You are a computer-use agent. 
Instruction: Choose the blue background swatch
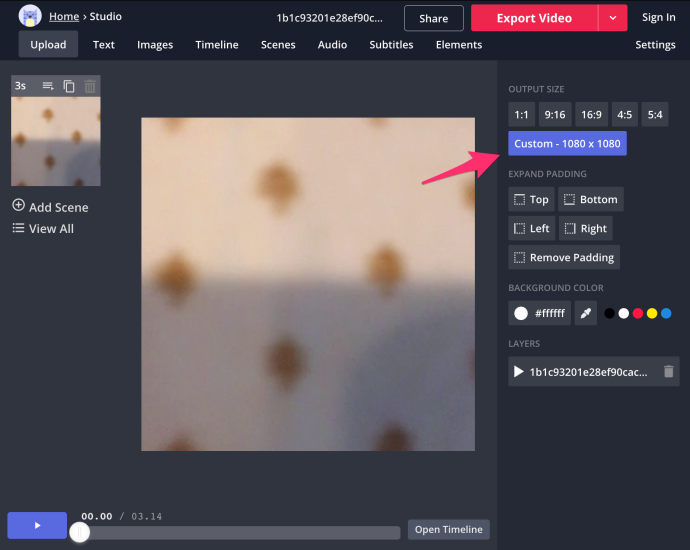[666, 313]
